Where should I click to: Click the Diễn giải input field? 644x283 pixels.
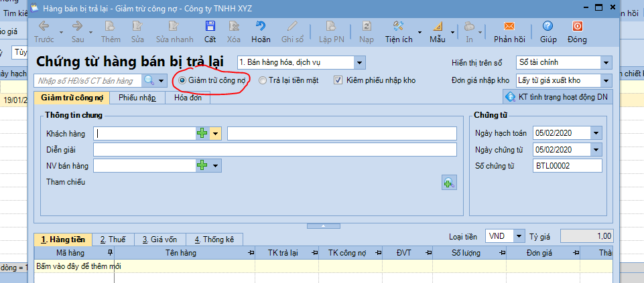coord(275,150)
